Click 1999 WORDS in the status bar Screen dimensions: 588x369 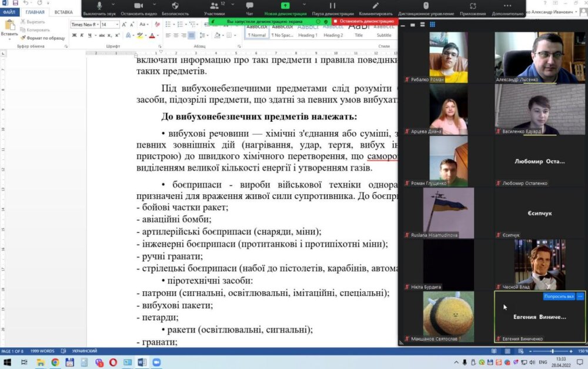coord(42,351)
